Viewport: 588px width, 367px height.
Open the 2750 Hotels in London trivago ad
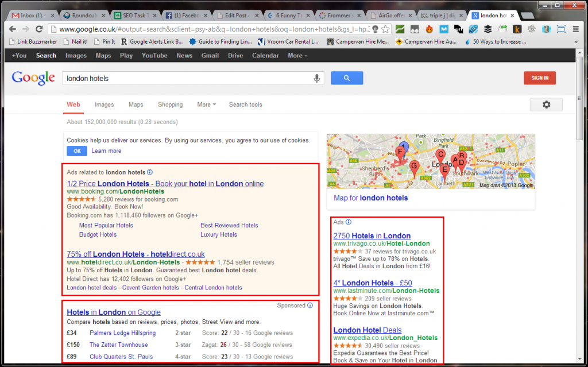372,235
